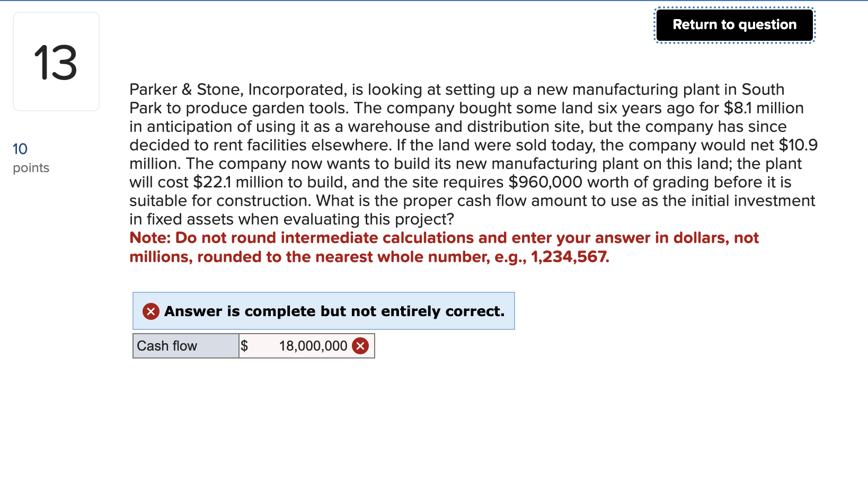Viewport: 868px width, 484px height.
Task: Select the red note about rounding instructions
Action: coord(444,247)
